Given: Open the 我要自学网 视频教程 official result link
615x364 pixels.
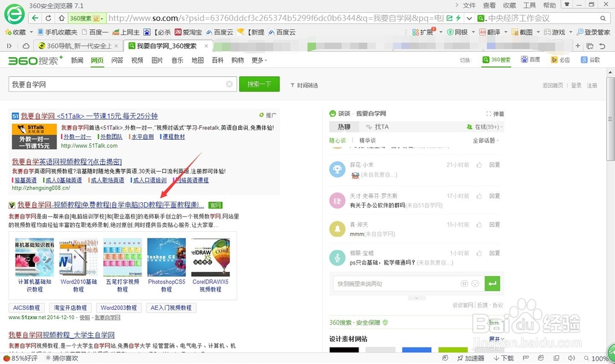Looking at the screenshot, I should [x=111, y=205].
